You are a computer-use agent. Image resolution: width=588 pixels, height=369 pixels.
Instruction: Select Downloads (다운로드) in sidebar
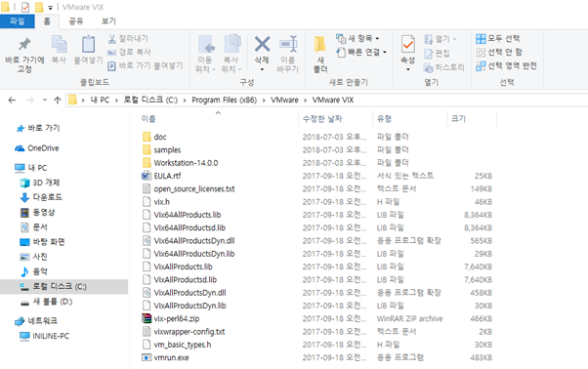pyautogui.click(x=41, y=197)
